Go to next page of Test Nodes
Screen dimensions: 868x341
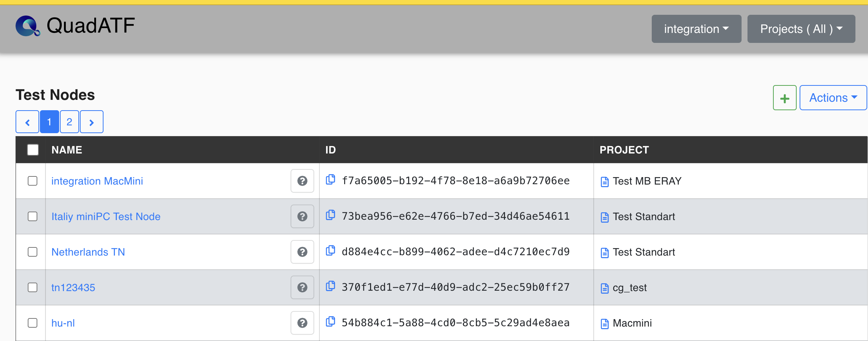[92, 122]
